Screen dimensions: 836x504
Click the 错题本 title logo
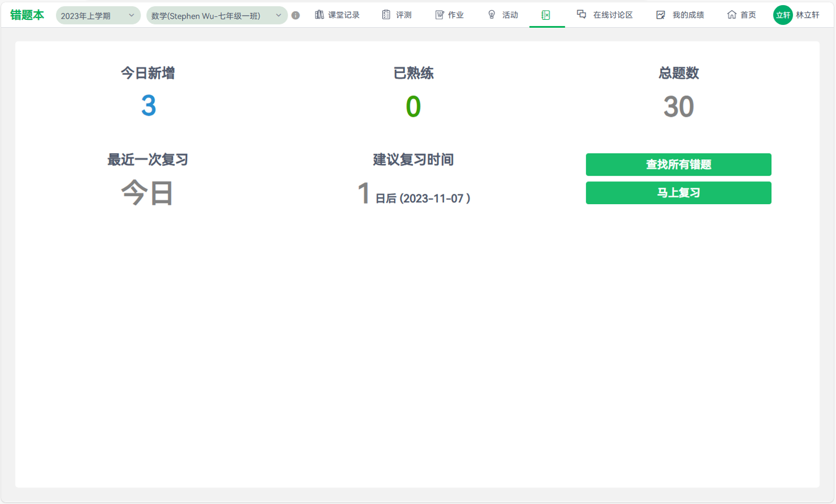point(27,15)
